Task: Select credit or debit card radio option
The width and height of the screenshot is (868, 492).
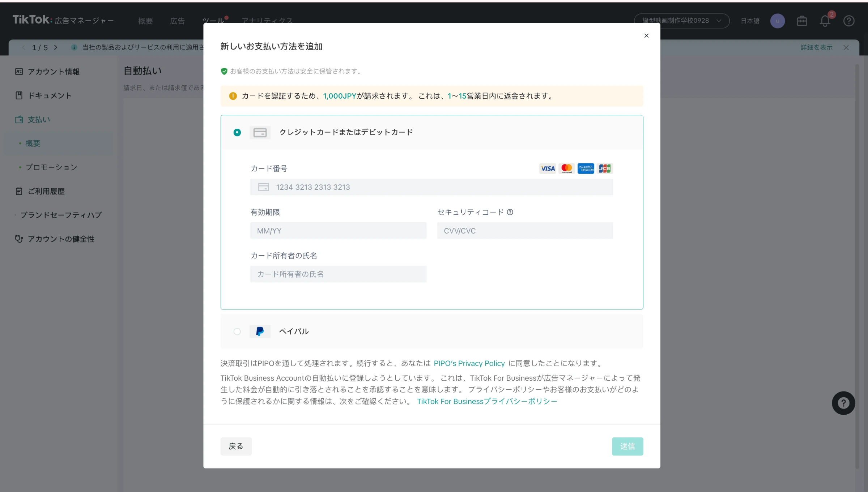Action: coord(237,132)
